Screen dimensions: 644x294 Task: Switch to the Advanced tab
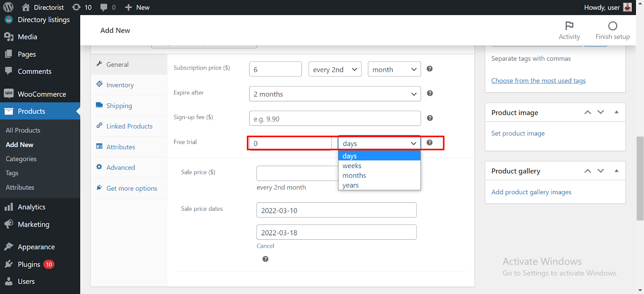[129, 167]
